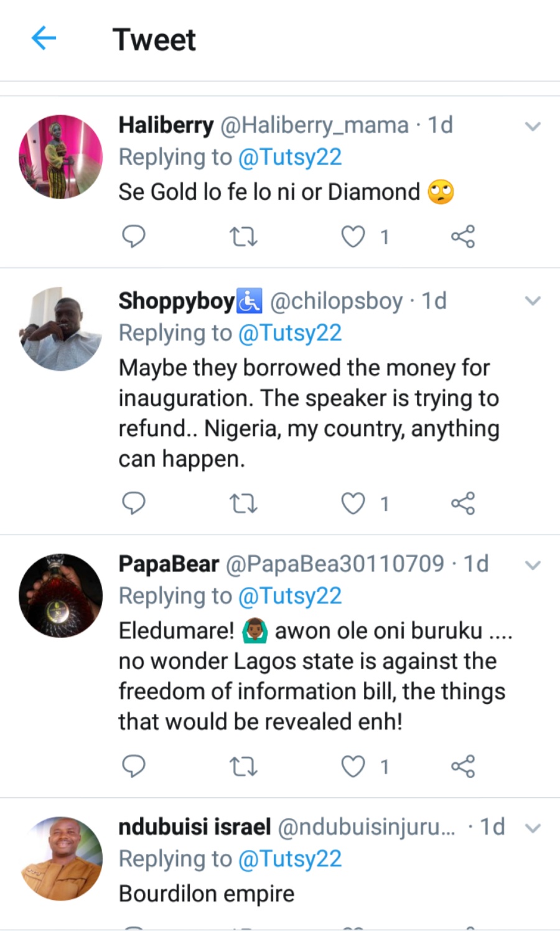View Shoppyboy's profile picture
This screenshot has height=931, width=560.
point(61,329)
